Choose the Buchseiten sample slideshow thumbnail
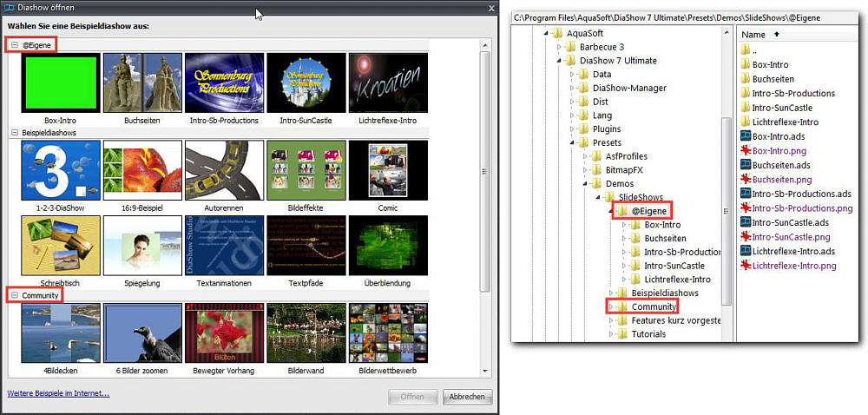868x415 pixels. (x=142, y=82)
